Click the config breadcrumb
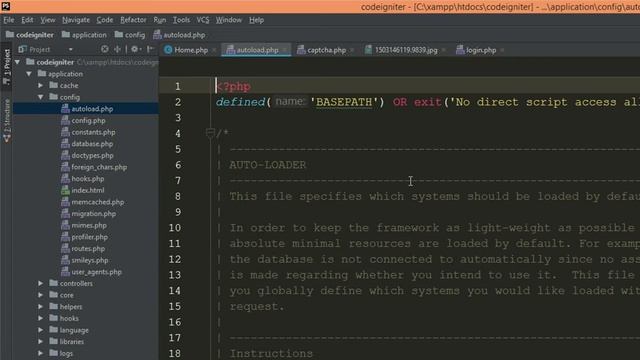 click(130, 35)
